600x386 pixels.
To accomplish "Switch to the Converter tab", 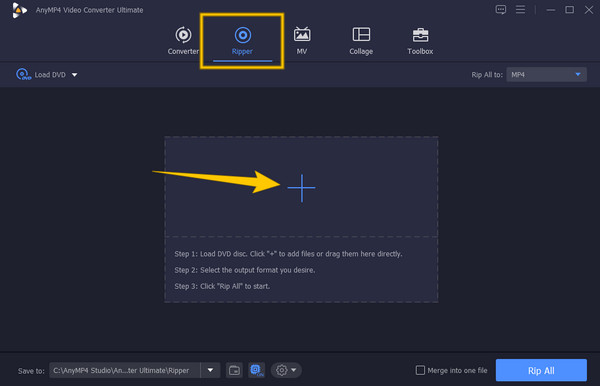I will (183, 41).
